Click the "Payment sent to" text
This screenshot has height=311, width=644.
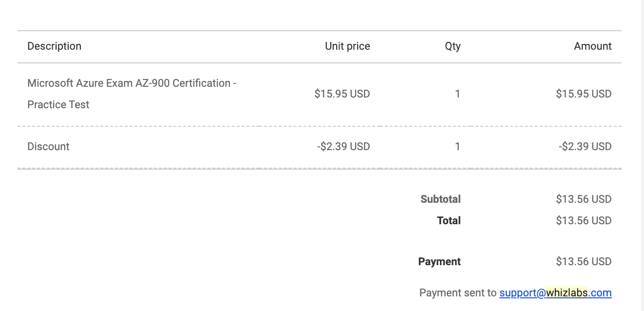pyautogui.click(x=458, y=293)
